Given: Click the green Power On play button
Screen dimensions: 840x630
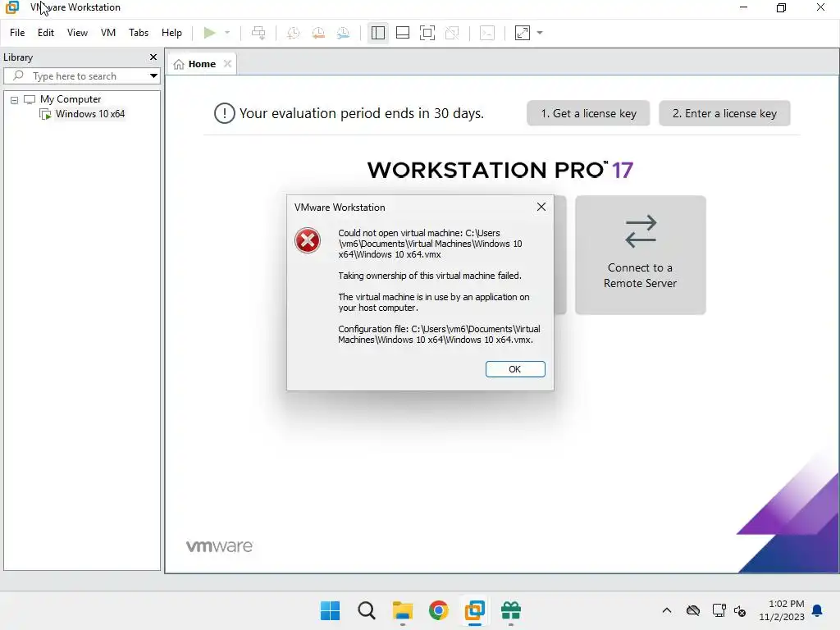Looking at the screenshot, I should pyautogui.click(x=209, y=33).
